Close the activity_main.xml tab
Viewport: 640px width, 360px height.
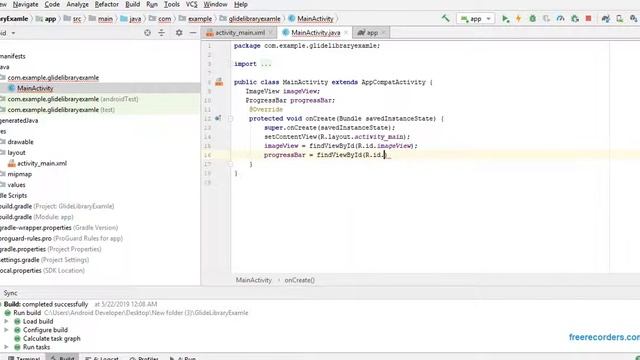point(270,33)
